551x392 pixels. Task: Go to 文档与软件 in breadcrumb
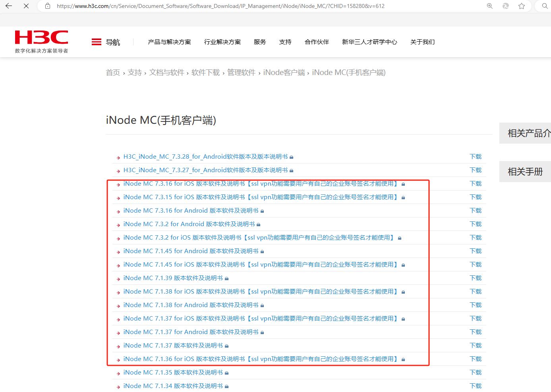(x=166, y=73)
